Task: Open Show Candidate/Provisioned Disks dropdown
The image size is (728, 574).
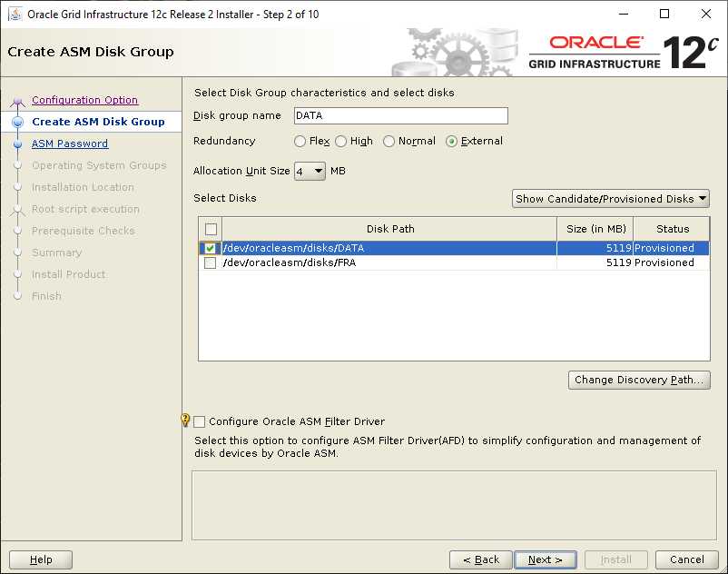Action: (611, 199)
